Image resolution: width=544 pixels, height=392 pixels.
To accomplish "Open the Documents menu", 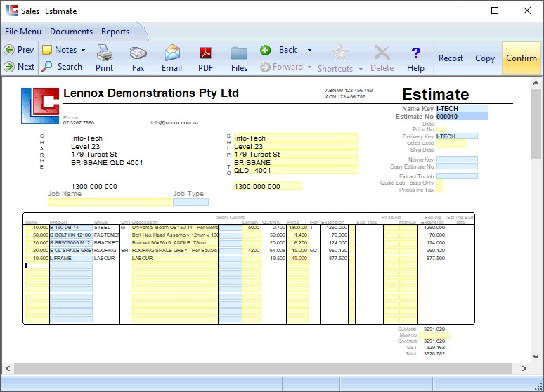I will pyautogui.click(x=71, y=32).
